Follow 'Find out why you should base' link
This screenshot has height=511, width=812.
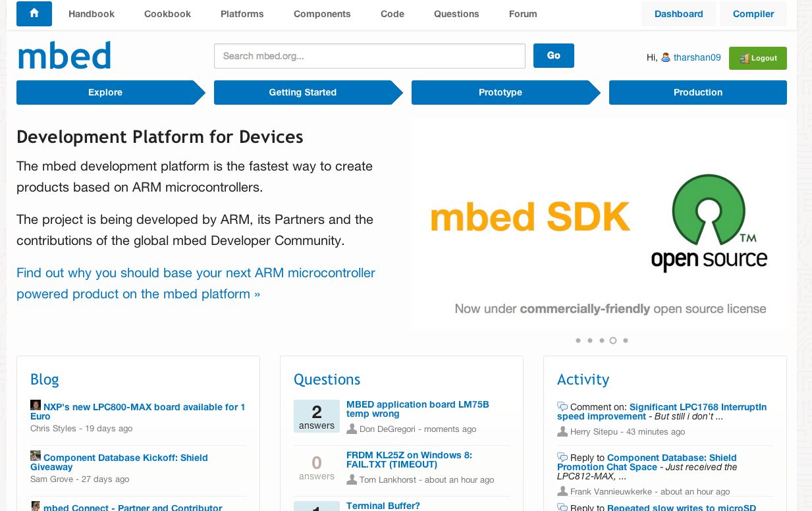tap(196, 283)
